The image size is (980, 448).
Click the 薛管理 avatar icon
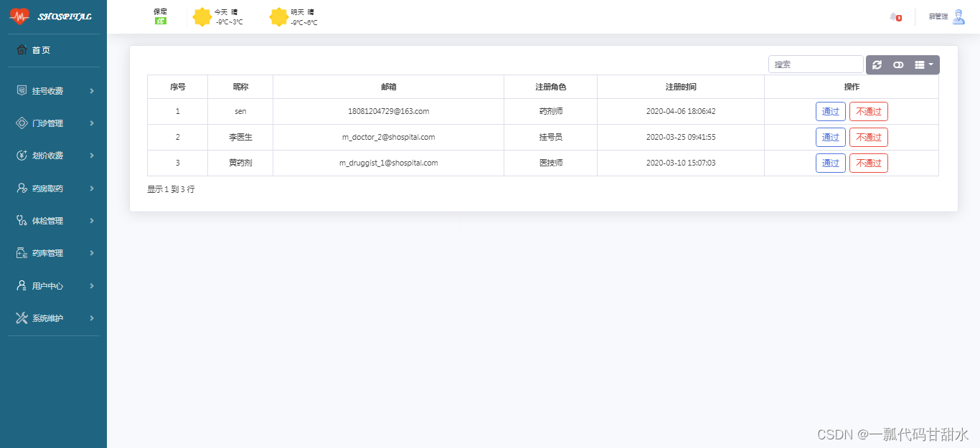click(957, 16)
